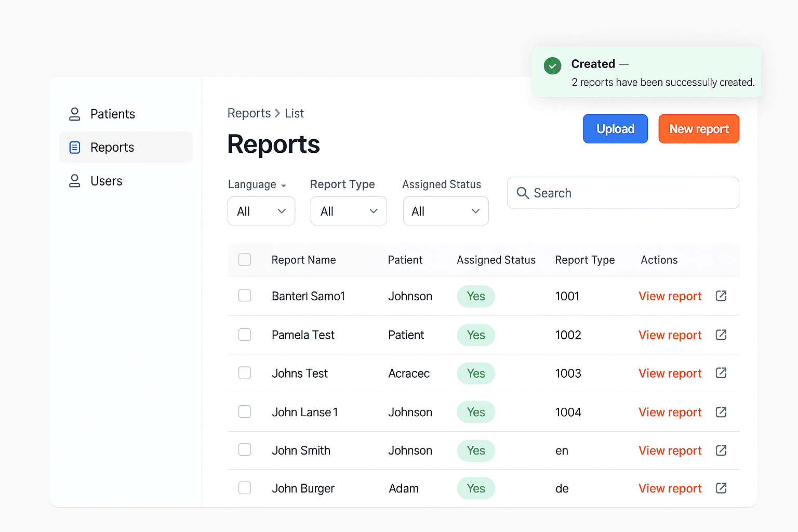
Task: Open Pamela Test report via external link icon
Action: click(721, 335)
